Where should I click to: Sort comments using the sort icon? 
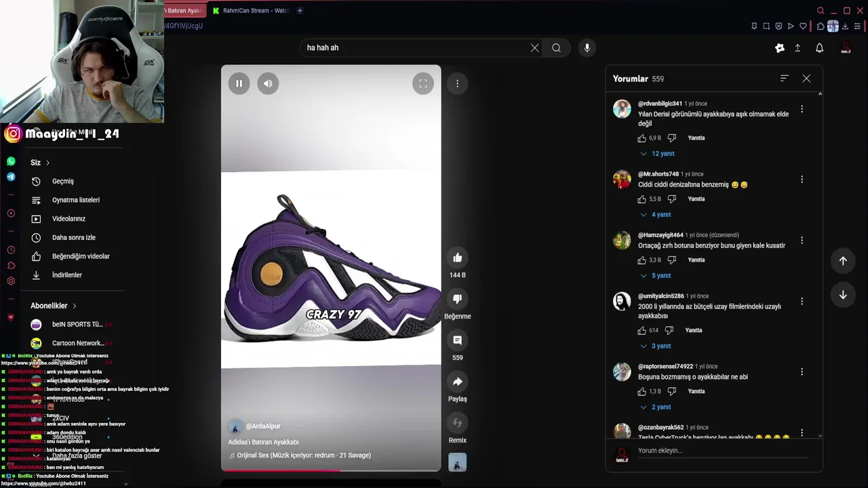(x=785, y=79)
